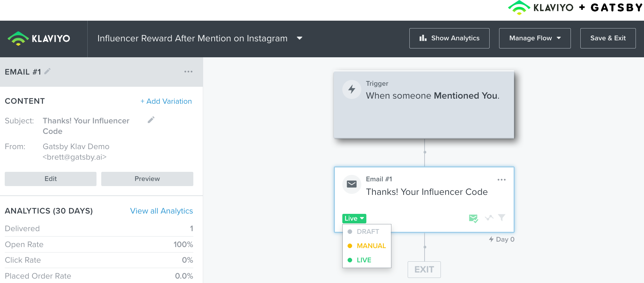Image resolution: width=644 pixels, height=283 pixels.
Task: Click the Trigger lightning bolt icon
Action: click(x=352, y=89)
